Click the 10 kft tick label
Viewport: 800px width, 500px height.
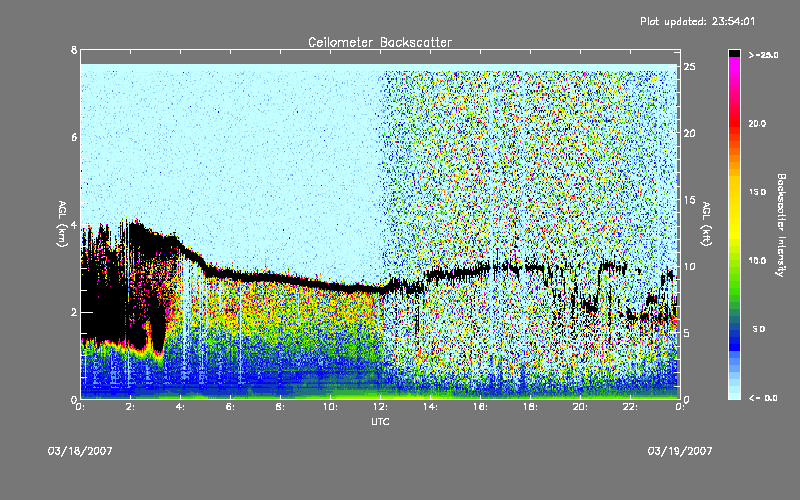click(x=689, y=266)
